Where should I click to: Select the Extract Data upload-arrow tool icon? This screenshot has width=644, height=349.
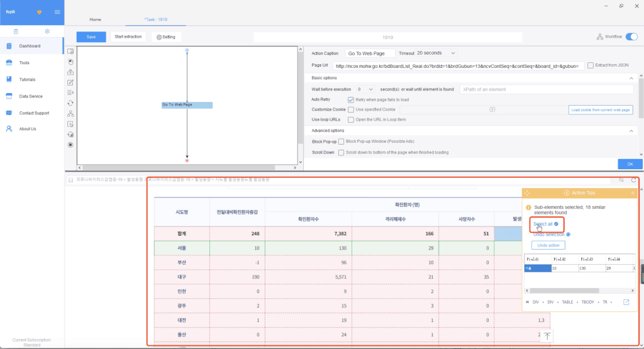pyautogui.click(x=70, y=72)
